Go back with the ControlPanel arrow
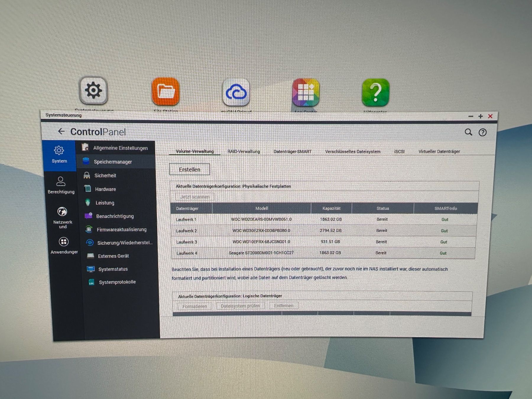The image size is (532, 399). 61,131
